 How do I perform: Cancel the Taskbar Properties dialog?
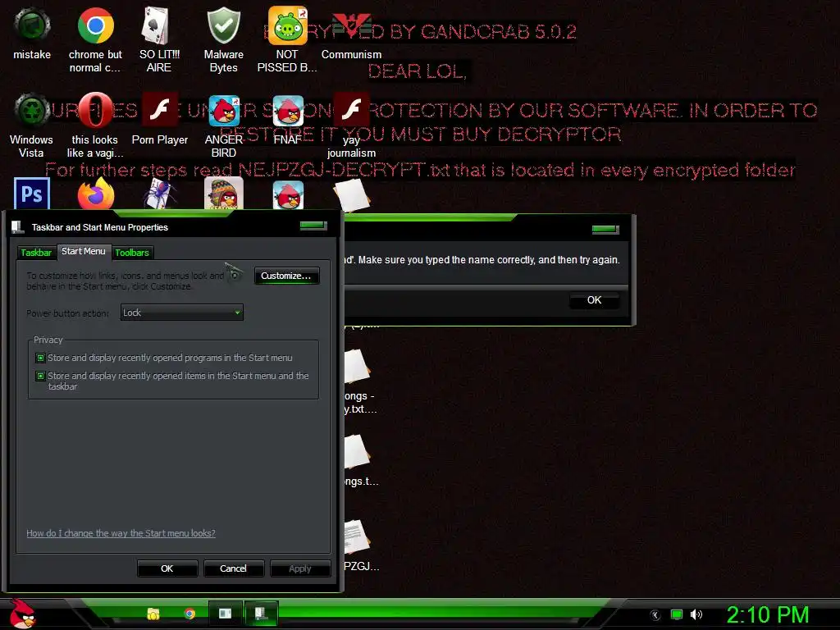click(x=233, y=568)
